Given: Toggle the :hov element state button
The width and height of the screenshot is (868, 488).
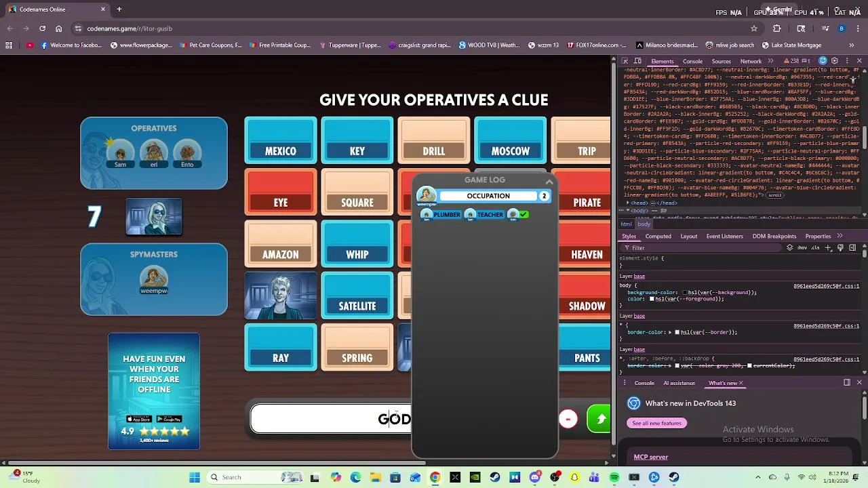Looking at the screenshot, I should (x=802, y=248).
